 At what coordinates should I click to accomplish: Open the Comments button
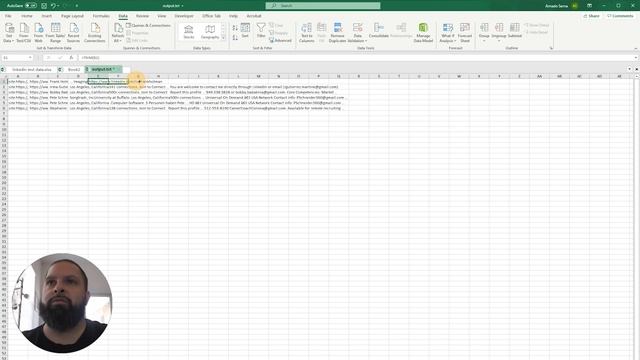[x=620, y=16]
